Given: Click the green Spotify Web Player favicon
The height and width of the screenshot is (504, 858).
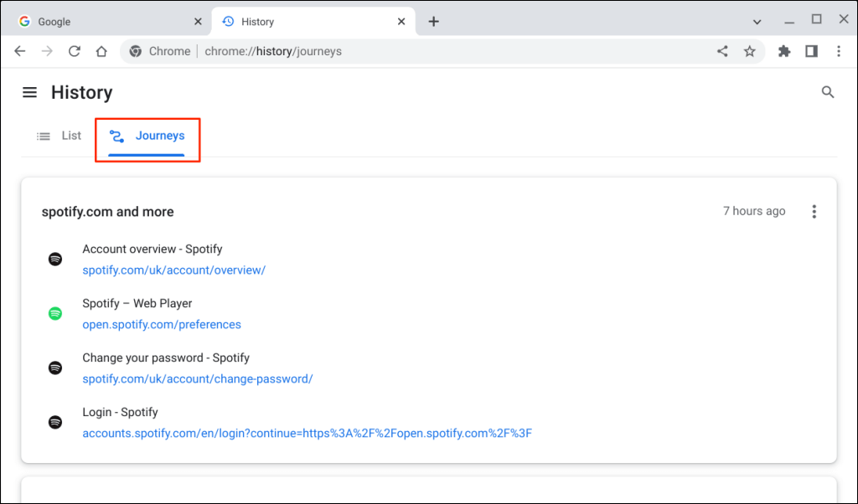Looking at the screenshot, I should [55, 313].
